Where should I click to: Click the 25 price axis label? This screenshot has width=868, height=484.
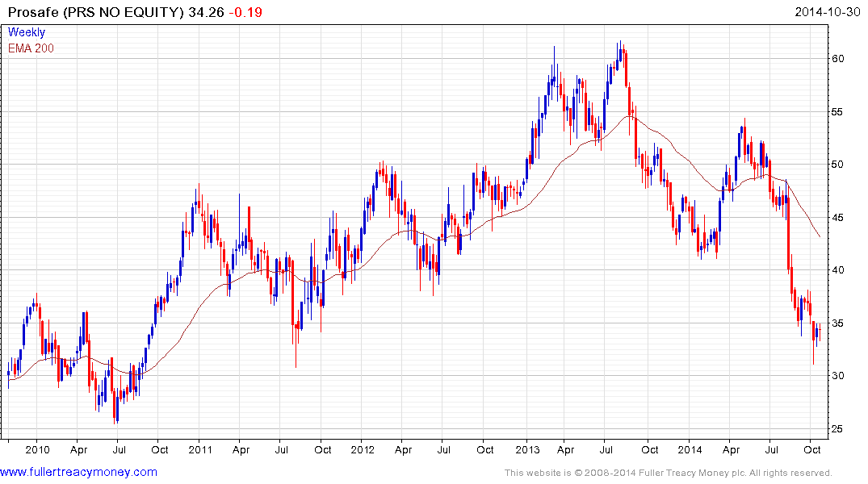(838, 428)
